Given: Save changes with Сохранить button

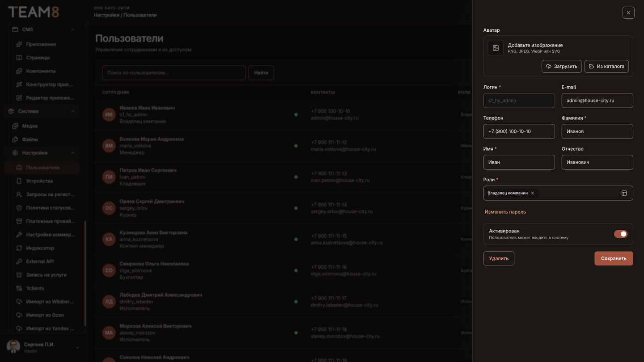Looking at the screenshot, I should (x=614, y=258).
